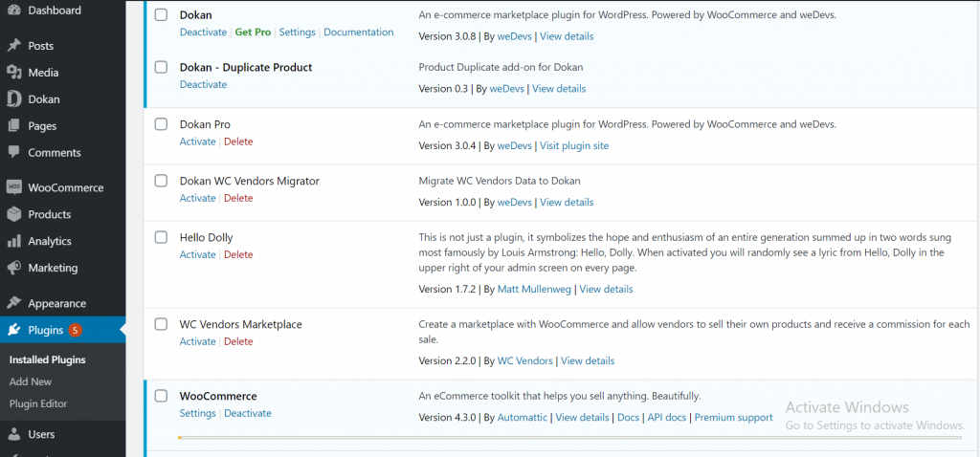Open the Plugin Editor submenu item

coord(38,403)
